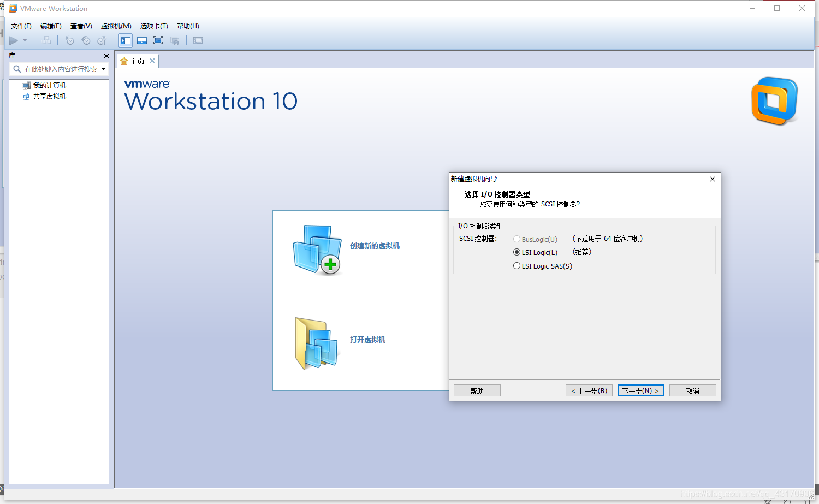Click the 帮助 button in the wizard
The width and height of the screenshot is (819, 504).
(x=477, y=391)
